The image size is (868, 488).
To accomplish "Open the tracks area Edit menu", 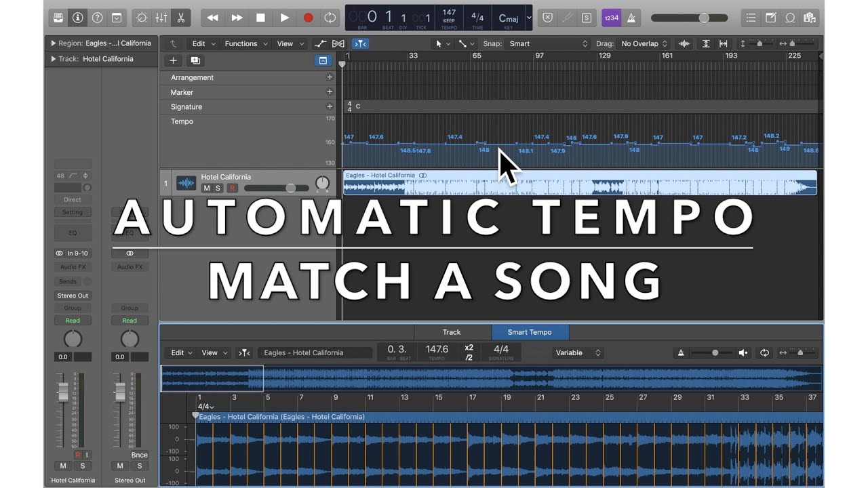I will [203, 43].
